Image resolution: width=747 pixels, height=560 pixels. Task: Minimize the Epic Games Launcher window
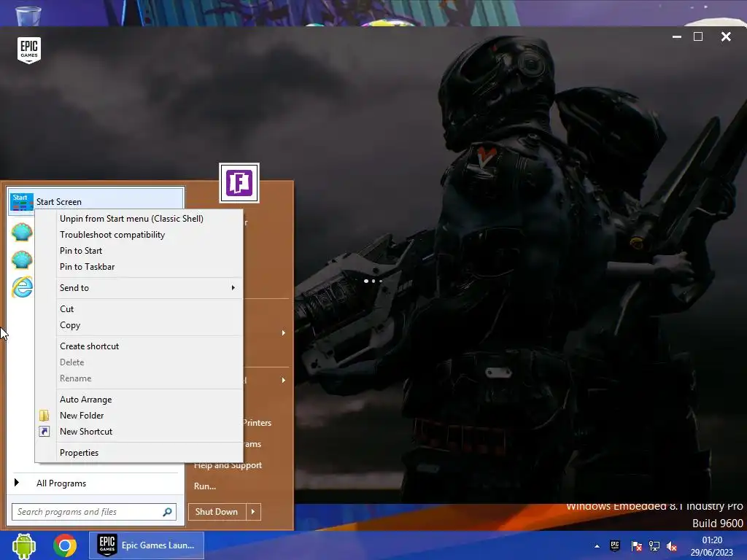[x=676, y=36]
